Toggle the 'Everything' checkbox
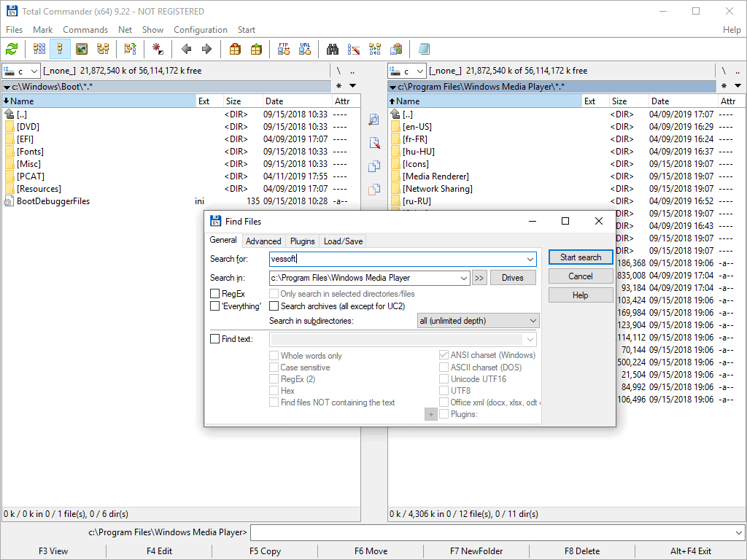 215,306
